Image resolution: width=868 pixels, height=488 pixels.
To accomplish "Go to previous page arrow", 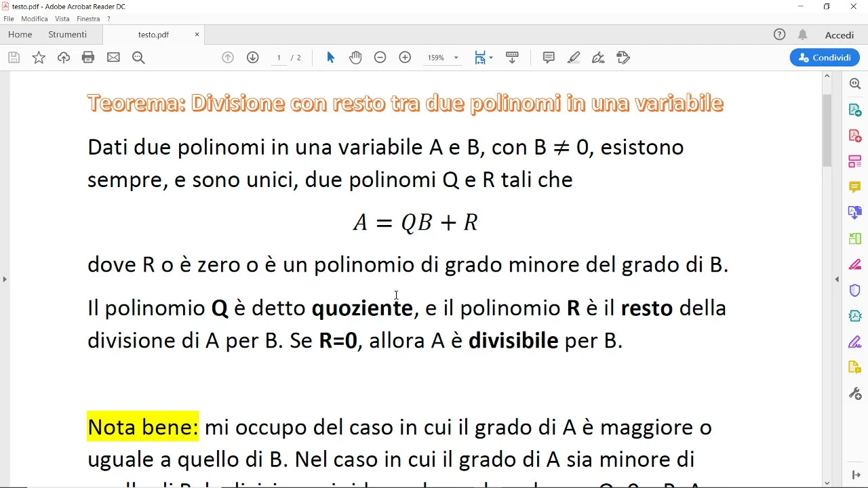I will point(228,58).
